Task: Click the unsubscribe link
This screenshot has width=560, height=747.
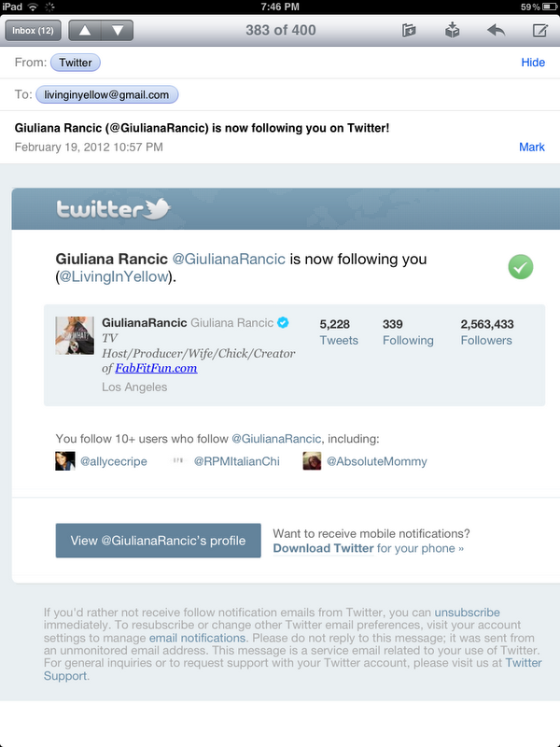Action: tap(468, 613)
